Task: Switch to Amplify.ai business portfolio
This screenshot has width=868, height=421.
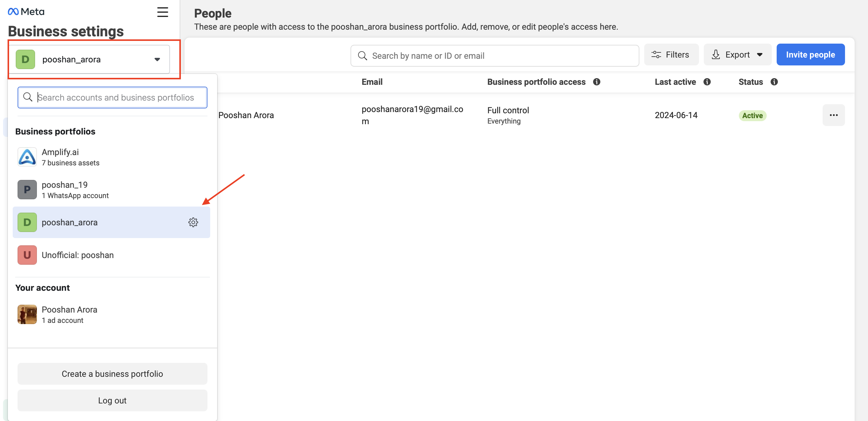Action: point(111,157)
